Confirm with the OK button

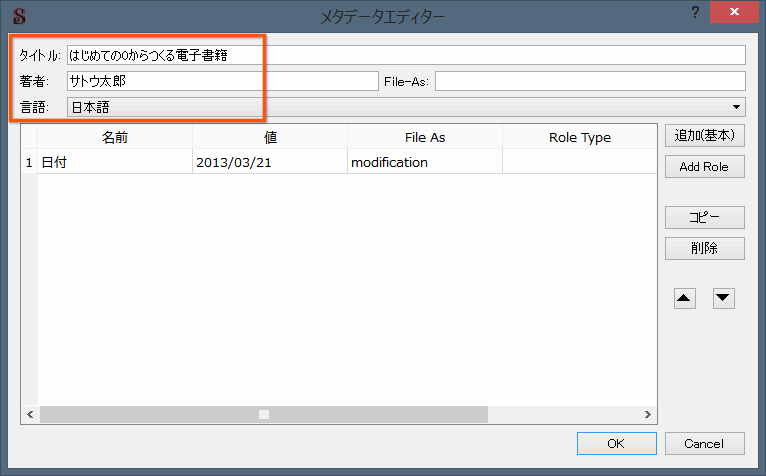pyautogui.click(x=617, y=443)
